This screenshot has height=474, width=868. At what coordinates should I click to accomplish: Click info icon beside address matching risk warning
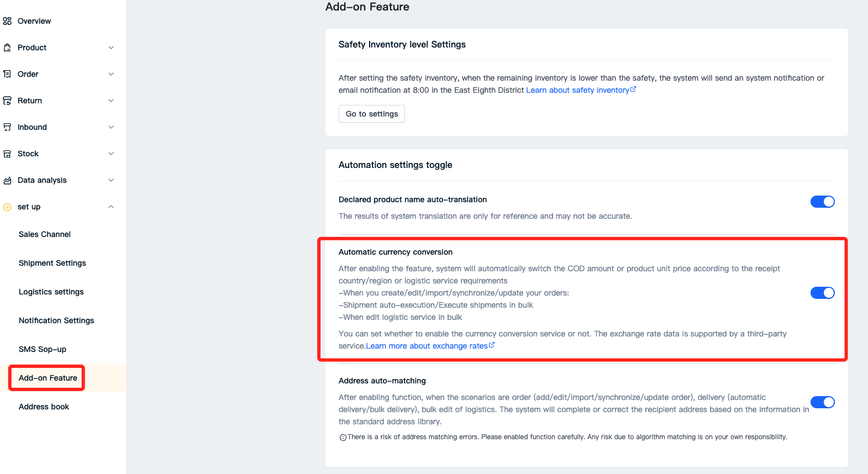coord(343,438)
